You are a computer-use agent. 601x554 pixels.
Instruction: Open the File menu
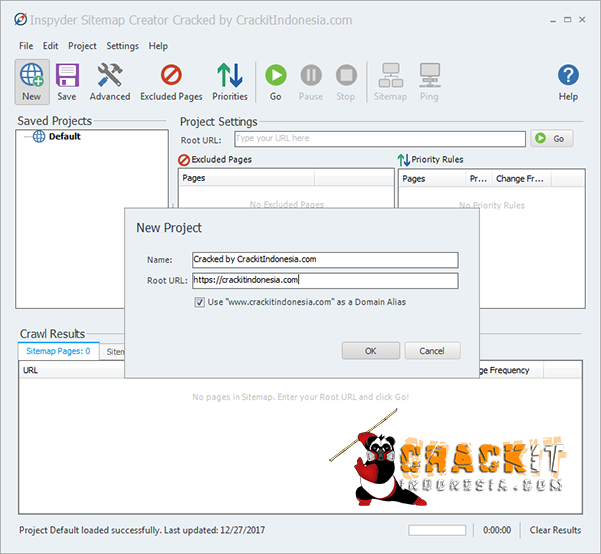coord(26,46)
